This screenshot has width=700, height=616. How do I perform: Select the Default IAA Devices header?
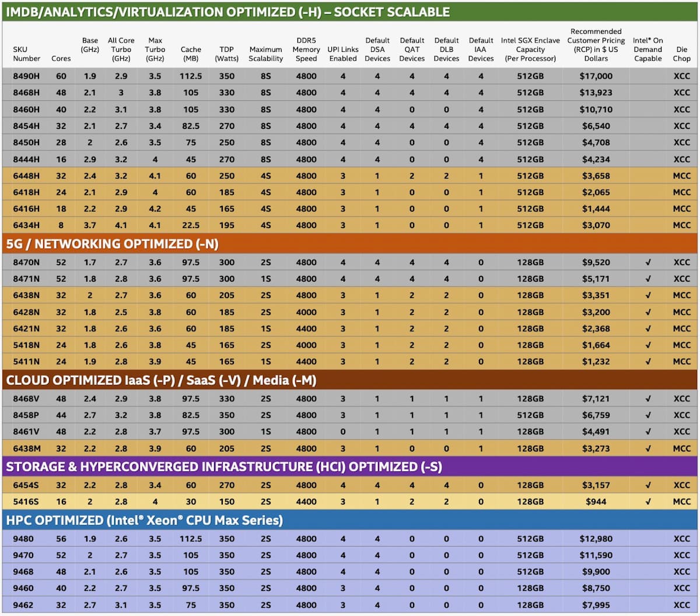481,50
